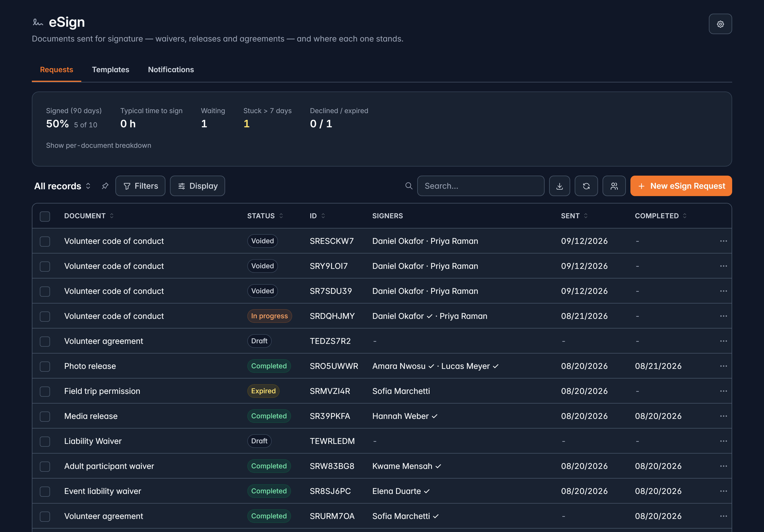Open row menu for TEDZS7R2
This screenshot has height=532, width=764.
pos(723,341)
